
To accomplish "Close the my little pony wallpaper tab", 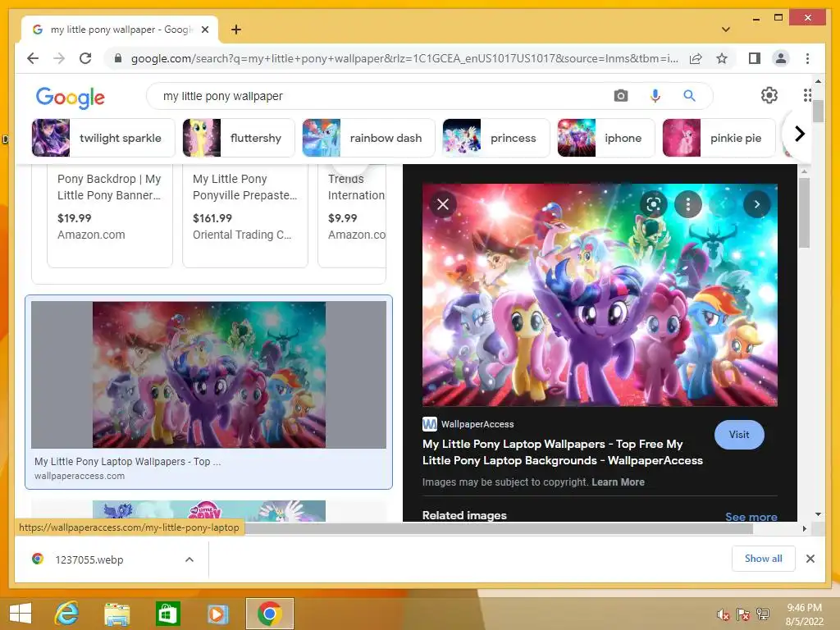I will (204, 30).
